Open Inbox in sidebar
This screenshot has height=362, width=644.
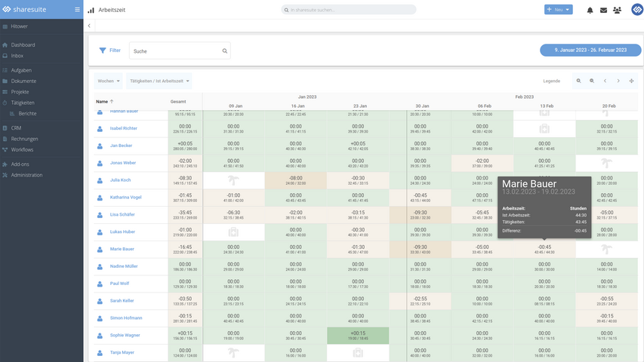[x=17, y=55]
